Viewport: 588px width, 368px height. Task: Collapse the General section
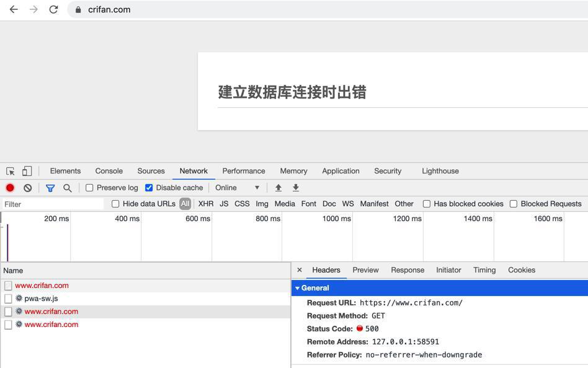[x=297, y=288]
